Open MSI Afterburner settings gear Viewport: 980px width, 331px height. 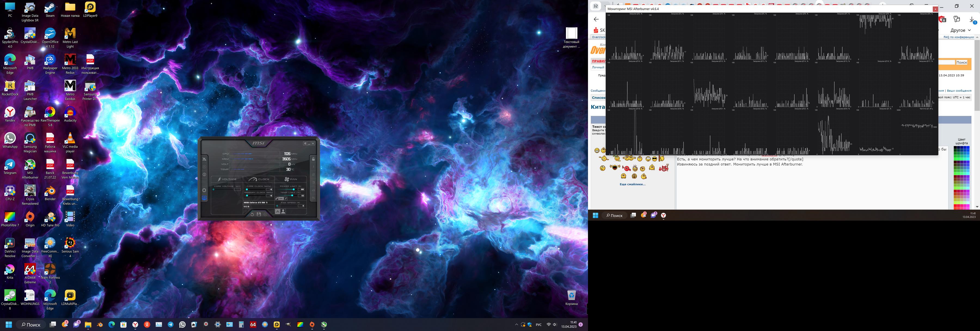[204, 190]
